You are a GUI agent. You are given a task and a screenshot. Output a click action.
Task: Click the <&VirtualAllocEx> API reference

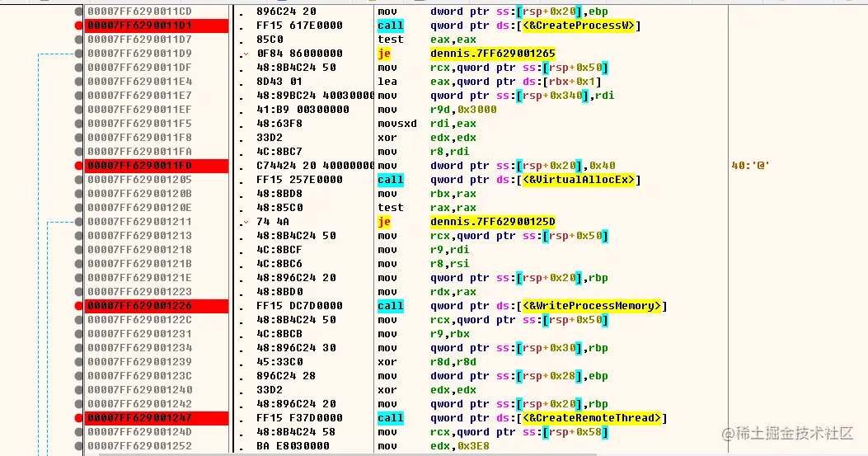click(x=579, y=180)
